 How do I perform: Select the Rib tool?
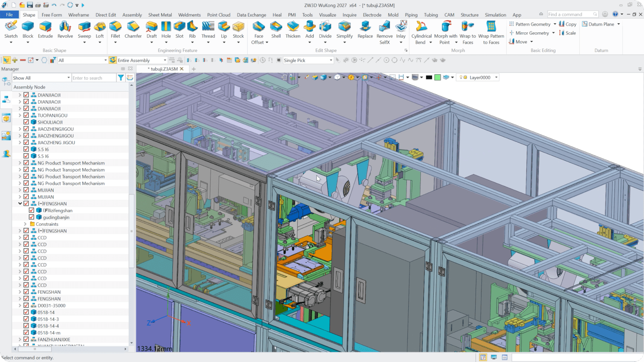(192, 30)
